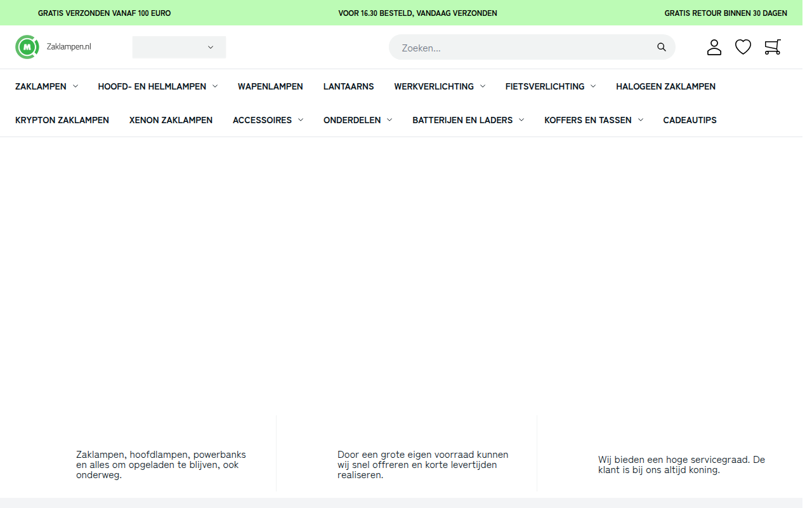
Task: Open the Batterijen en Laders category label
Action: coord(462,120)
